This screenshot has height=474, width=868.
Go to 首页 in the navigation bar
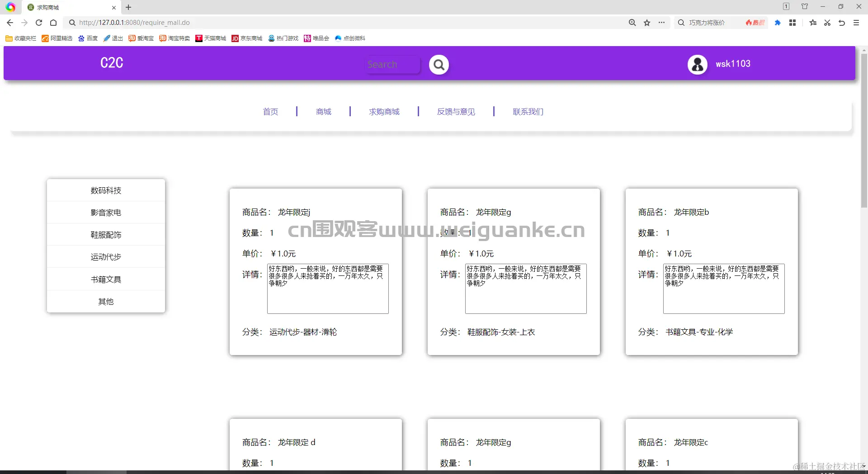(x=271, y=112)
